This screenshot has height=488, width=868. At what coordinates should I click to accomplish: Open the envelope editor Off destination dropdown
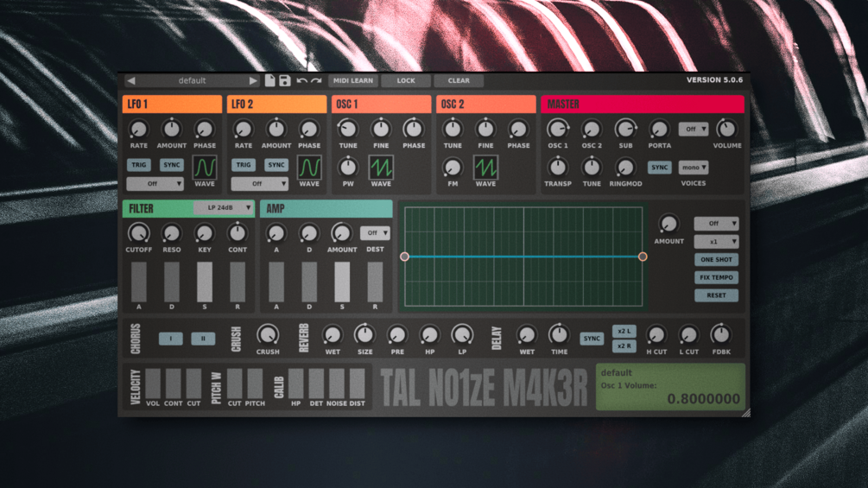tap(716, 224)
